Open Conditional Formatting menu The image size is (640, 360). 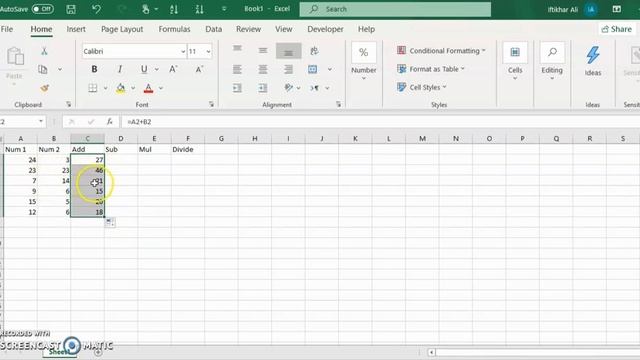(441, 51)
